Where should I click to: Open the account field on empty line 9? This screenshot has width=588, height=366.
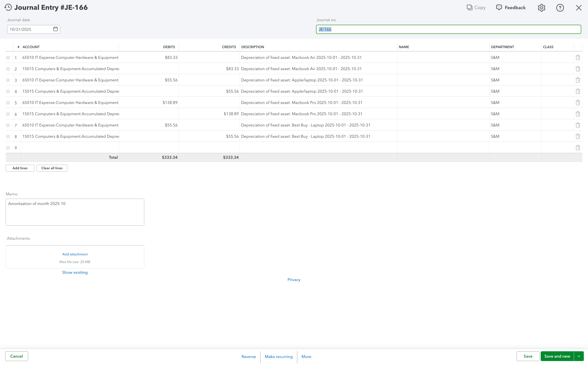(70, 148)
